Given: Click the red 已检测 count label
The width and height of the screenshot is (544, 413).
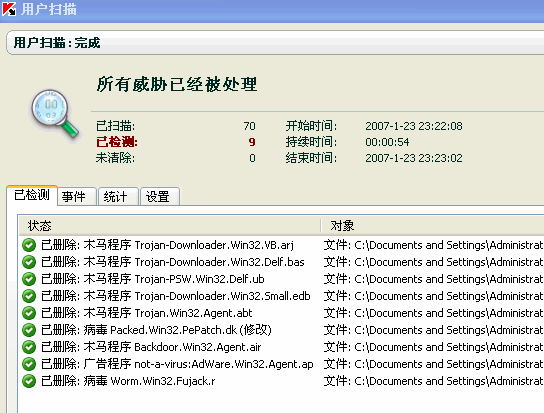Looking at the screenshot, I should pyautogui.click(x=117, y=142).
